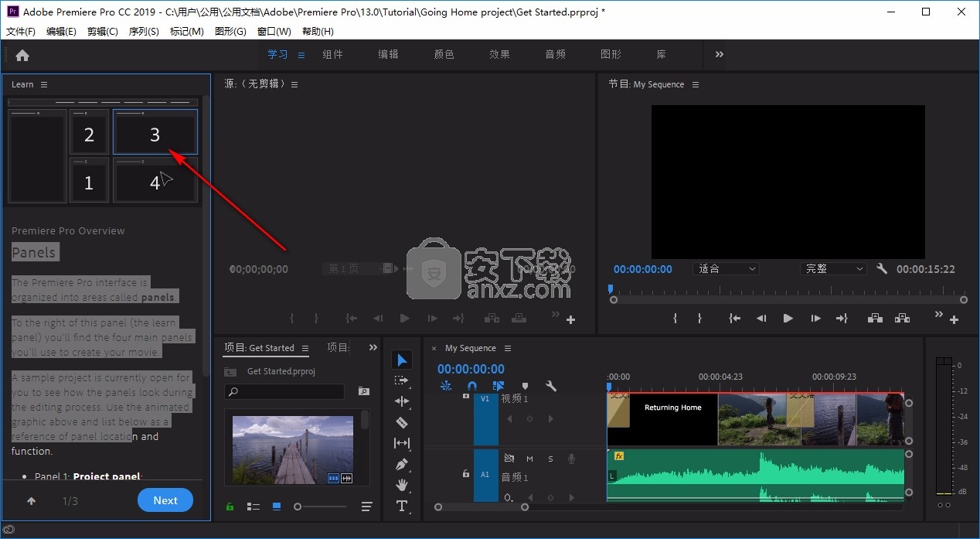Switch Project panel to icon view
The height and width of the screenshot is (539, 980).
[x=277, y=507]
